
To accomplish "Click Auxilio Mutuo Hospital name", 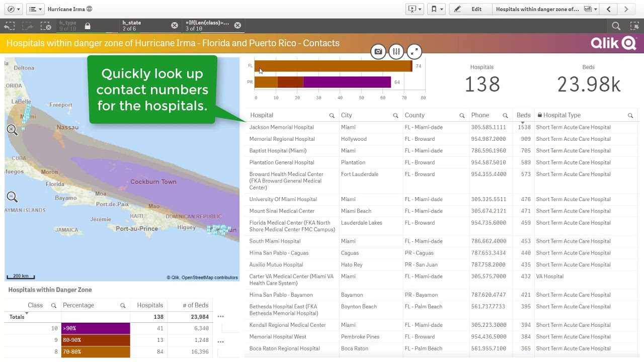I will [x=276, y=265].
